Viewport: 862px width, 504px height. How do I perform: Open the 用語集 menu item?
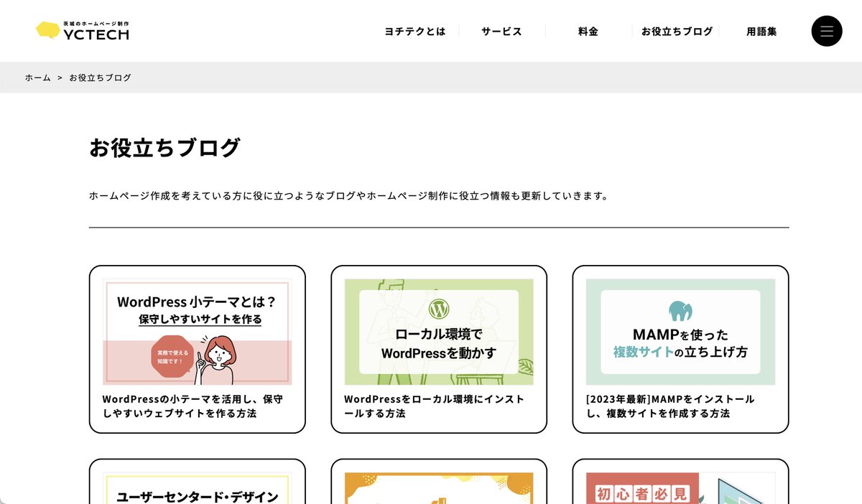tap(761, 32)
